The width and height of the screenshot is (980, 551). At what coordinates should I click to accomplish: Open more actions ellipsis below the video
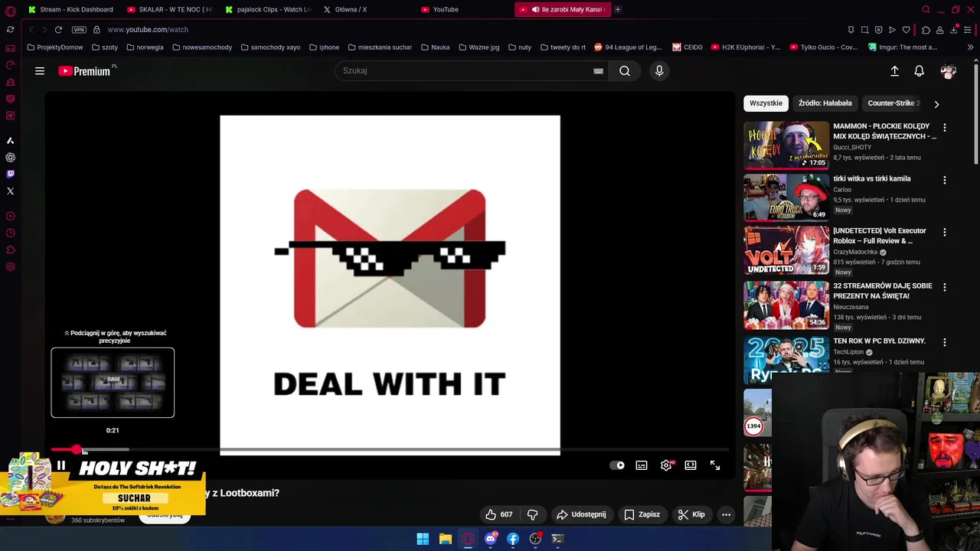[726, 514]
